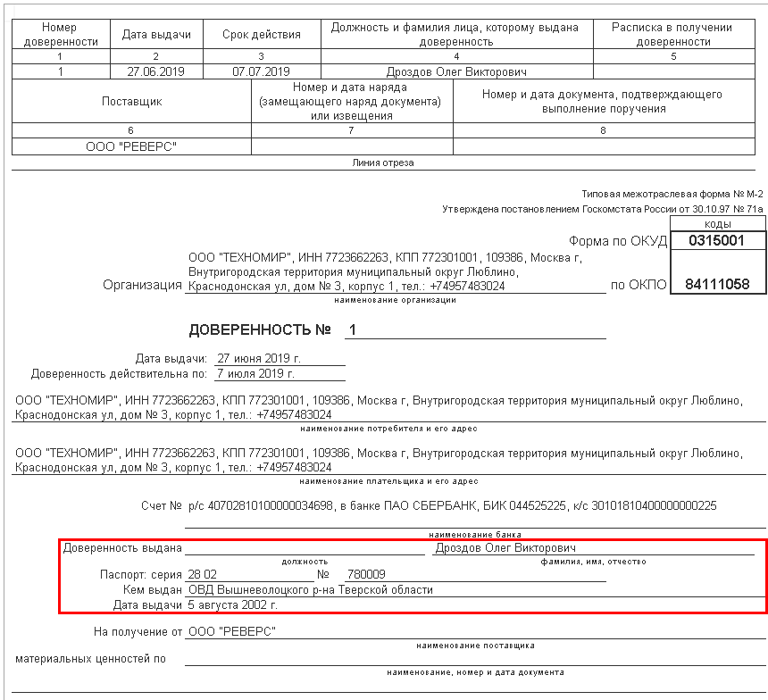
Task: Click the date field 27 июня 2019 г.
Action: click(280, 359)
